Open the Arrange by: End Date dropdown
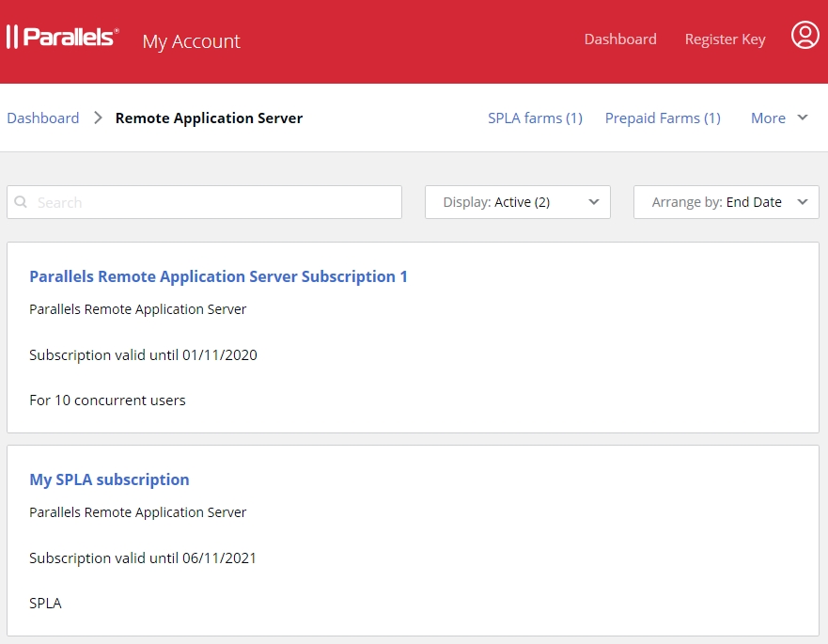This screenshot has height=644, width=828. tap(726, 202)
